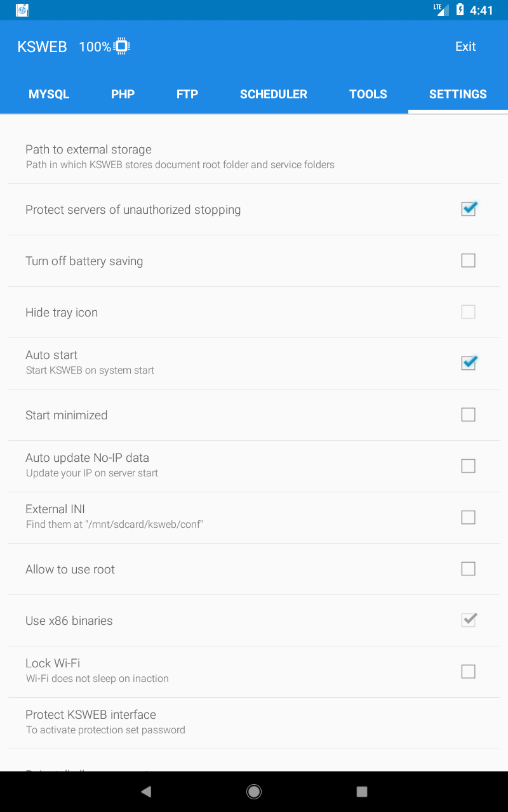This screenshot has height=812, width=508.
Task: Tap the LTE signal icon
Action: click(441, 10)
